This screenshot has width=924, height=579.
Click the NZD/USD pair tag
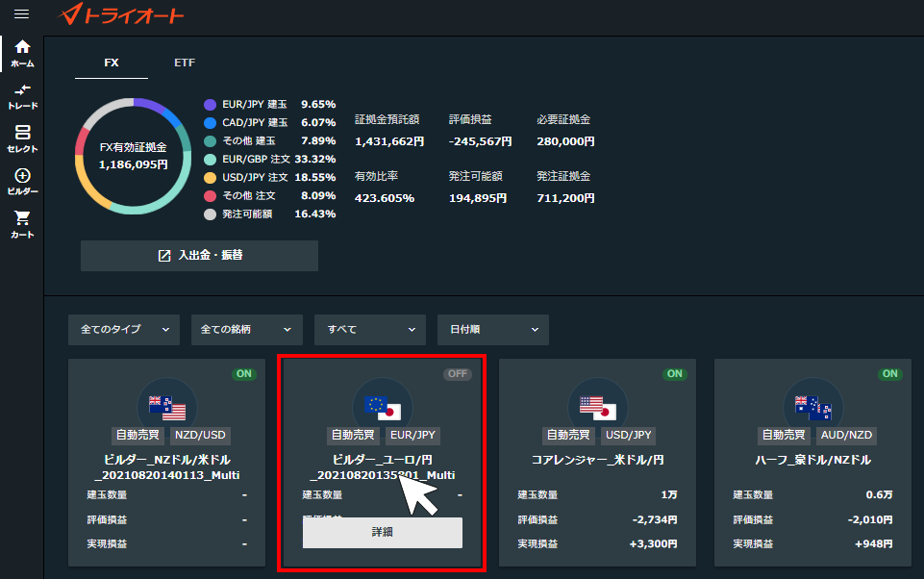[200, 435]
